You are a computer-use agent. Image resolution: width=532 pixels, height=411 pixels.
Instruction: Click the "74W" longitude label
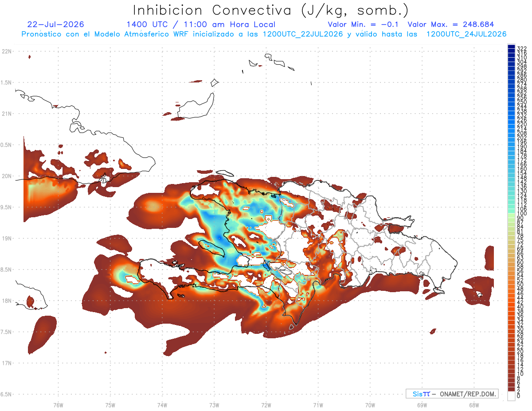point(162,405)
